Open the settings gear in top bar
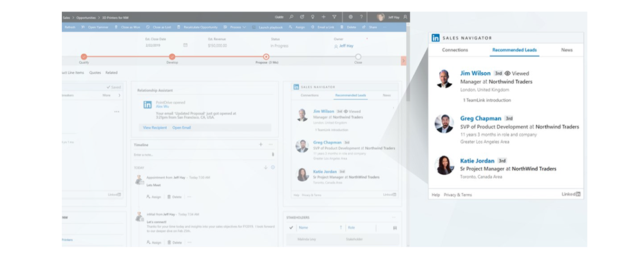 tap(350, 17)
